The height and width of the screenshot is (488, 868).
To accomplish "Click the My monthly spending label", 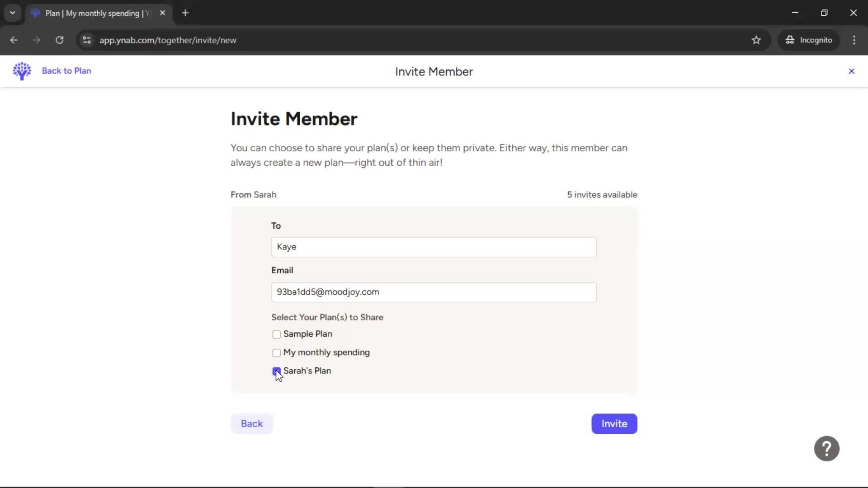I will pyautogui.click(x=326, y=352).
